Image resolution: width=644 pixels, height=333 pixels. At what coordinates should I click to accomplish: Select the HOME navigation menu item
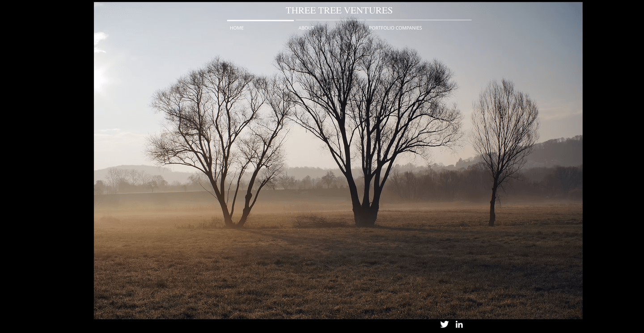click(237, 27)
